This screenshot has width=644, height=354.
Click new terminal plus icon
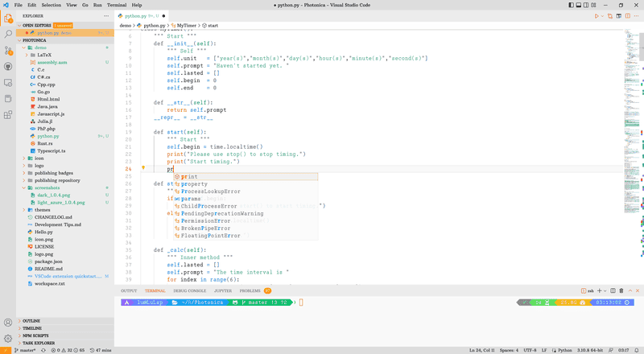tap(599, 290)
